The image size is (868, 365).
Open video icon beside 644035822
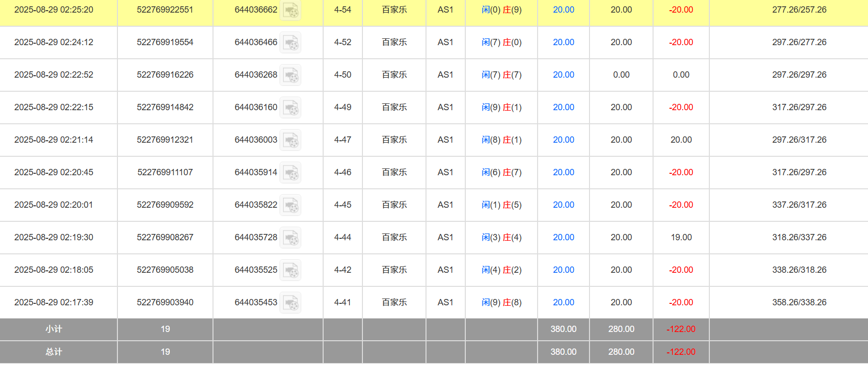click(x=291, y=205)
